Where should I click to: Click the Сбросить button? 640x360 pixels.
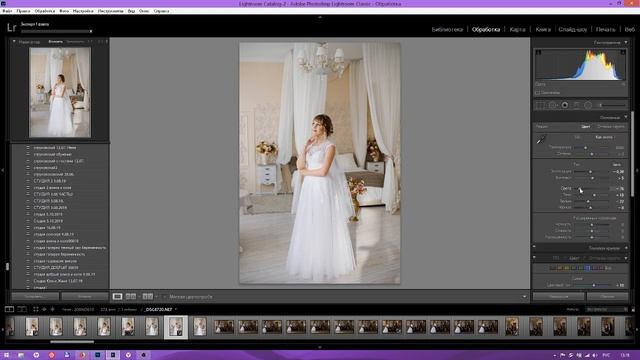[607, 296]
